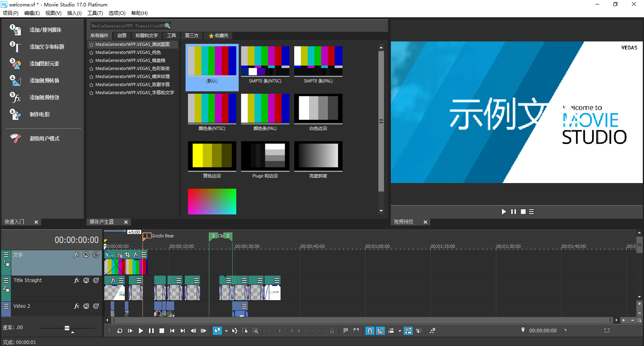Mute the Title Straight track
The height and width of the screenshot is (346, 644).
[86, 280]
